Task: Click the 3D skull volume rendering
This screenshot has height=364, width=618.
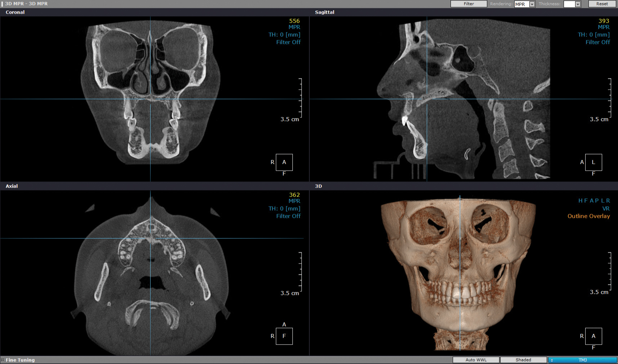Action: pos(458,274)
